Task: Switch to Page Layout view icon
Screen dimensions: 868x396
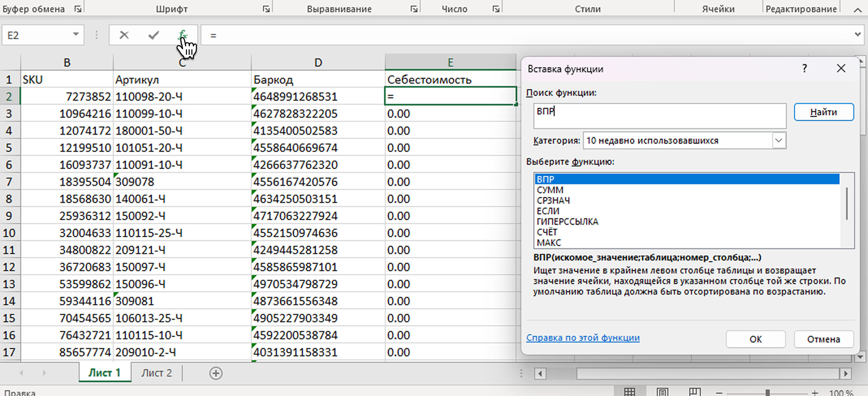Action: pyautogui.click(x=662, y=392)
